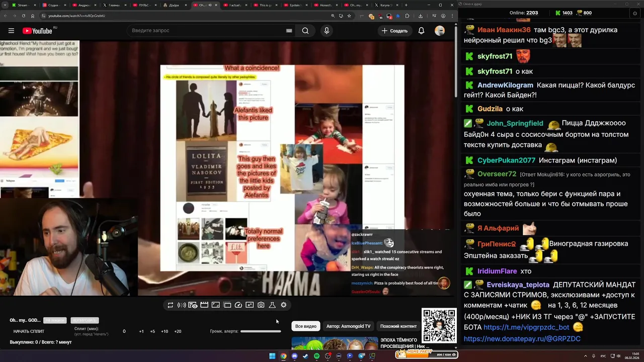
Task: Click the eye card icon in player toolbar
Action: 193,305
